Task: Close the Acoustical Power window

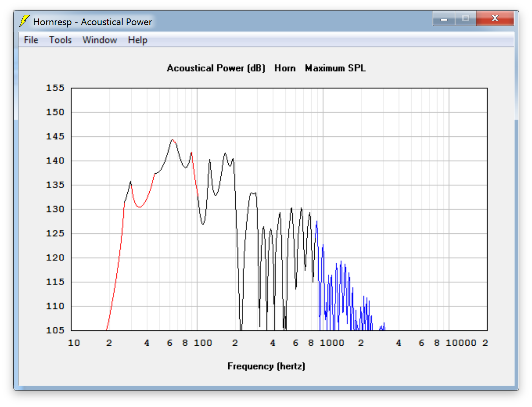Action: 495,18
